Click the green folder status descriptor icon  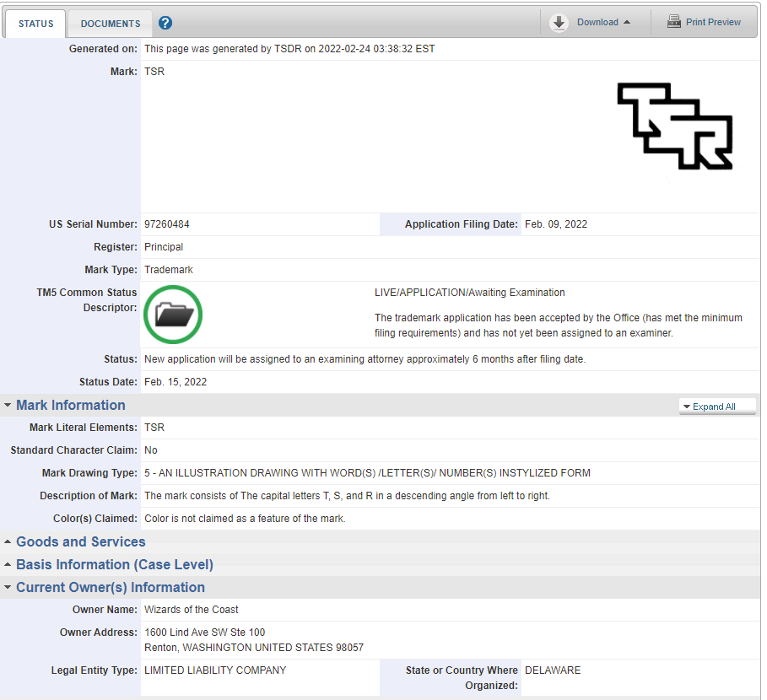(x=173, y=315)
